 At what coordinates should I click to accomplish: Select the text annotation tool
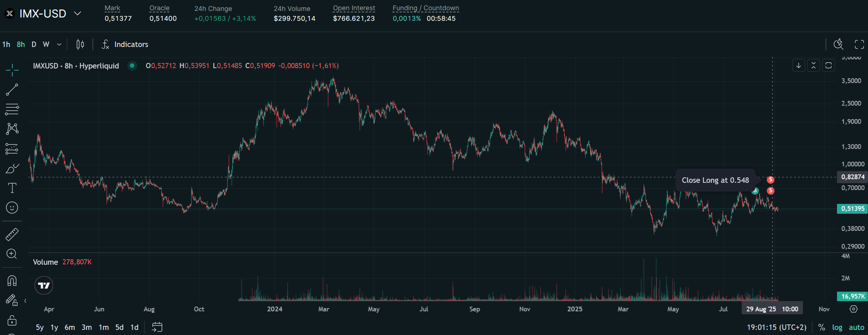click(12, 188)
